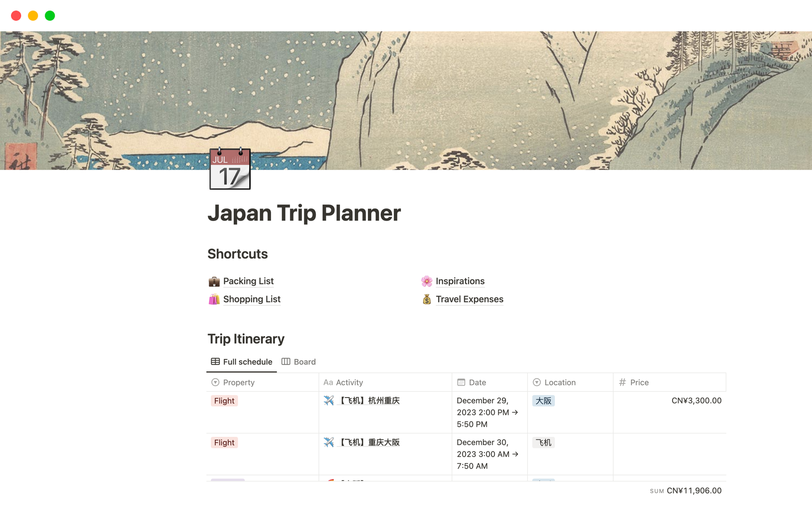Click the flower icon beside Inspirations

tap(427, 281)
